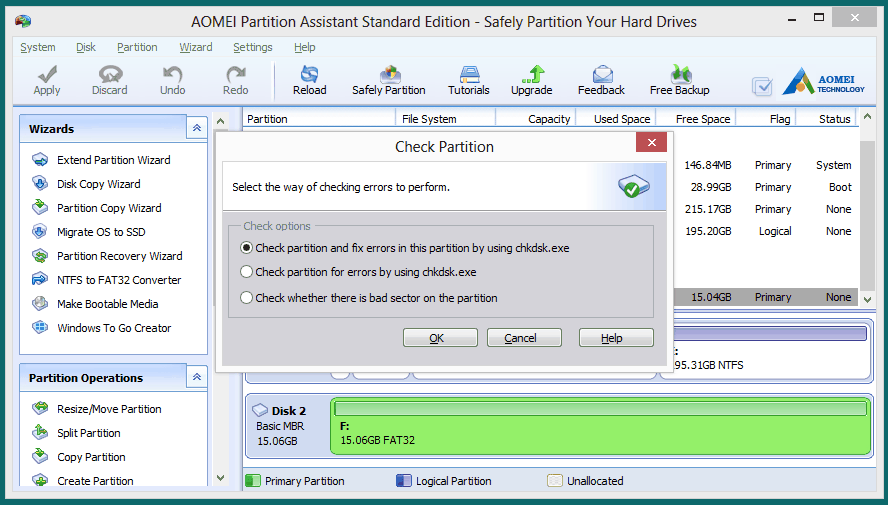Click partition list scroll up arrow
Image resolution: width=888 pixels, height=505 pixels.
tap(867, 117)
